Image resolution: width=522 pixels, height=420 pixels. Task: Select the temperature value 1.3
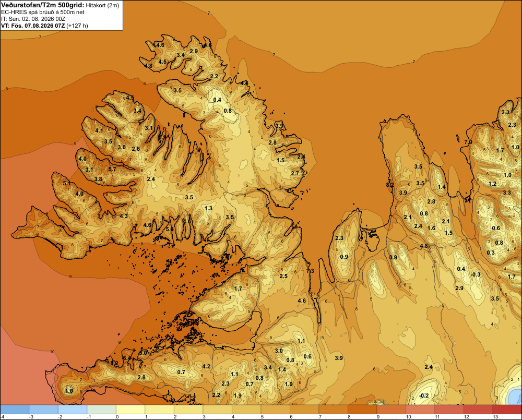pos(208,208)
